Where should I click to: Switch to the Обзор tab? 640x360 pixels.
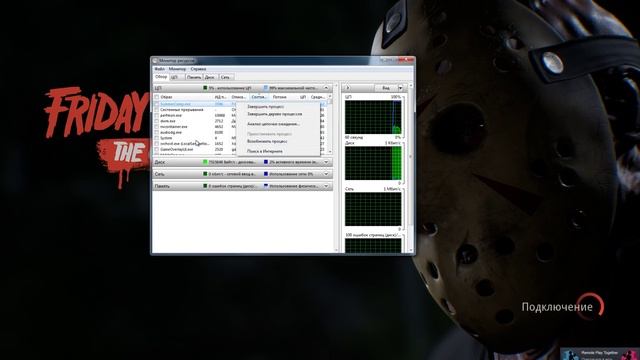tap(161, 77)
